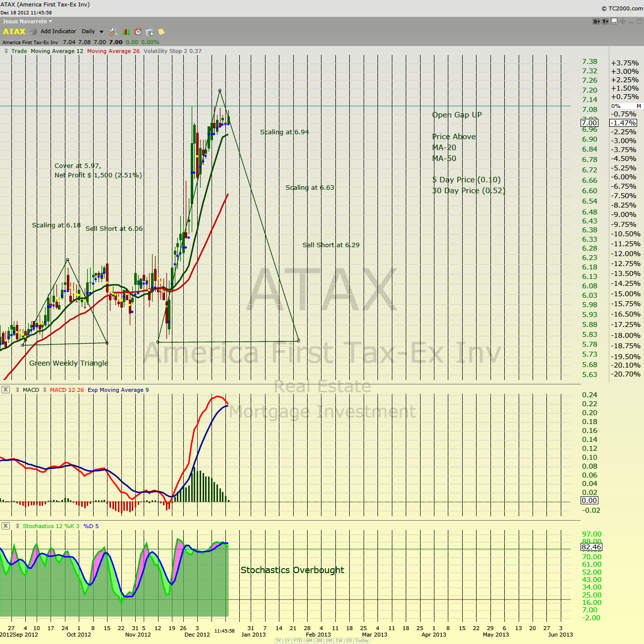This screenshot has height=644, width=644.
Task: Open the Jesus Navarrete layout dropdown
Action: click(27, 21)
